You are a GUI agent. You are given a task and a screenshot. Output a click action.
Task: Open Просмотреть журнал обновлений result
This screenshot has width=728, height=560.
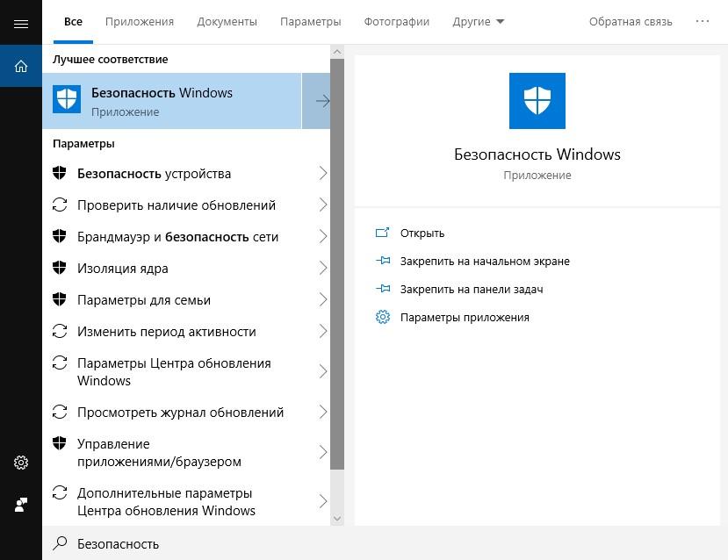tap(186, 412)
